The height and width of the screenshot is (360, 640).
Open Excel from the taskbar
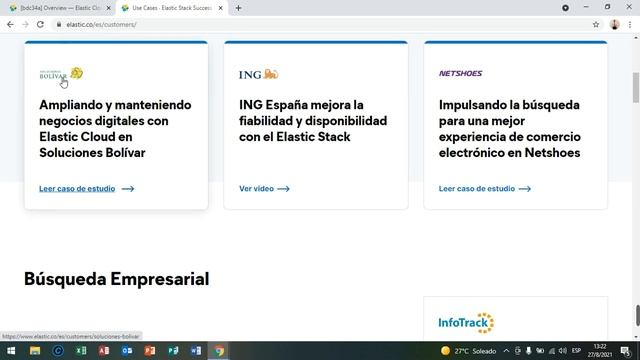(x=81, y=351)
